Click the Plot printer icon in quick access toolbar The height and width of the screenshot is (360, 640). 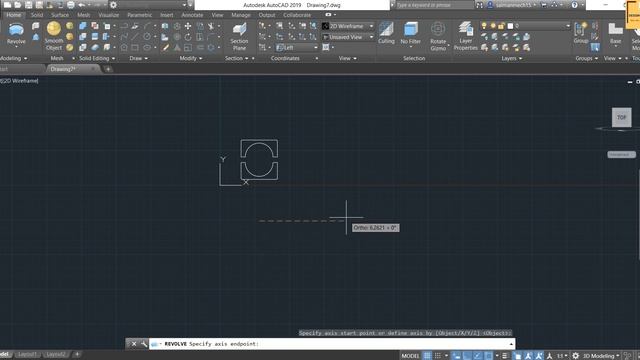pos(71,5)
